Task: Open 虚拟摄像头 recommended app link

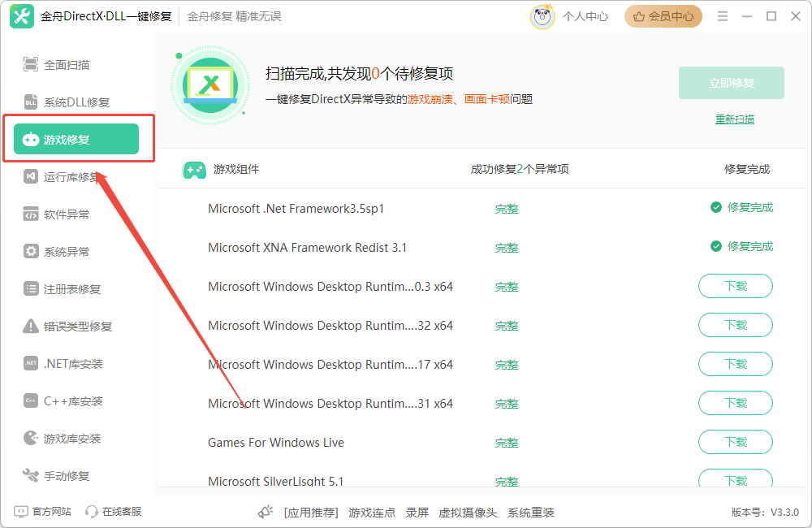Action: point(468,513)
